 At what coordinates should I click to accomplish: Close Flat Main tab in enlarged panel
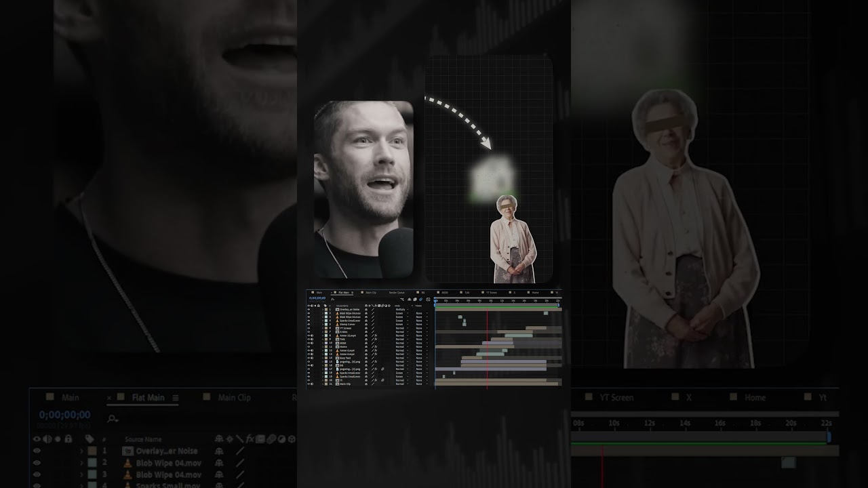(x=109, y=398)
